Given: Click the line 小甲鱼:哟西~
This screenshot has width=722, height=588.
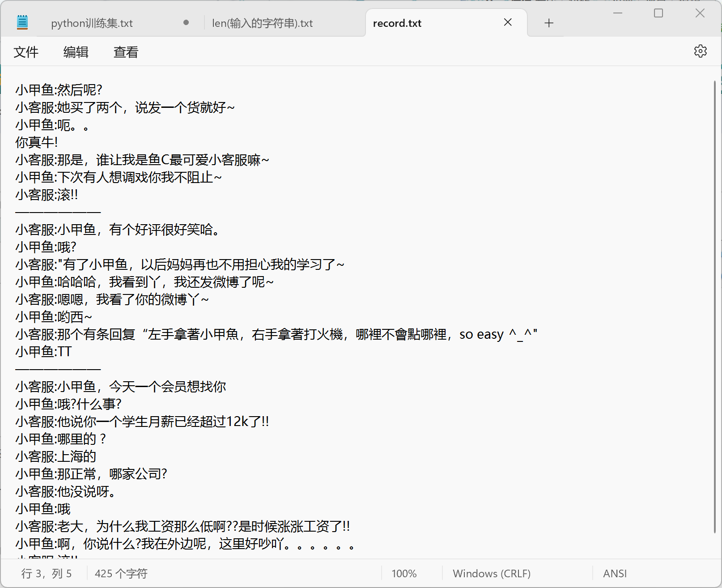Looking at the screenshot, I should tap(54, 317).
